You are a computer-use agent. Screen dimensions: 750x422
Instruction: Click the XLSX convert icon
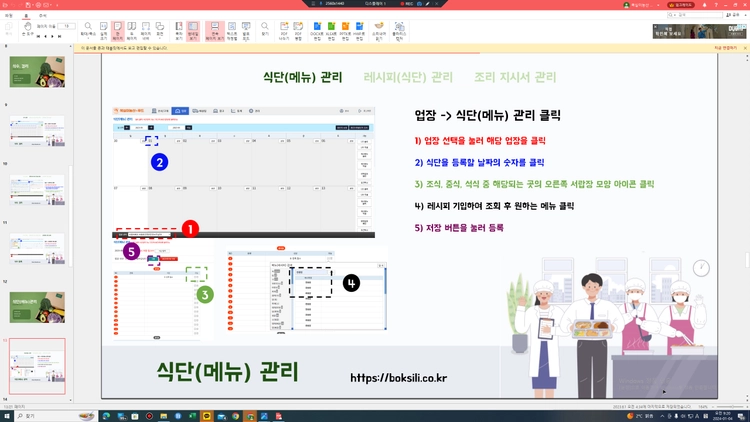[x=331, y=31]
